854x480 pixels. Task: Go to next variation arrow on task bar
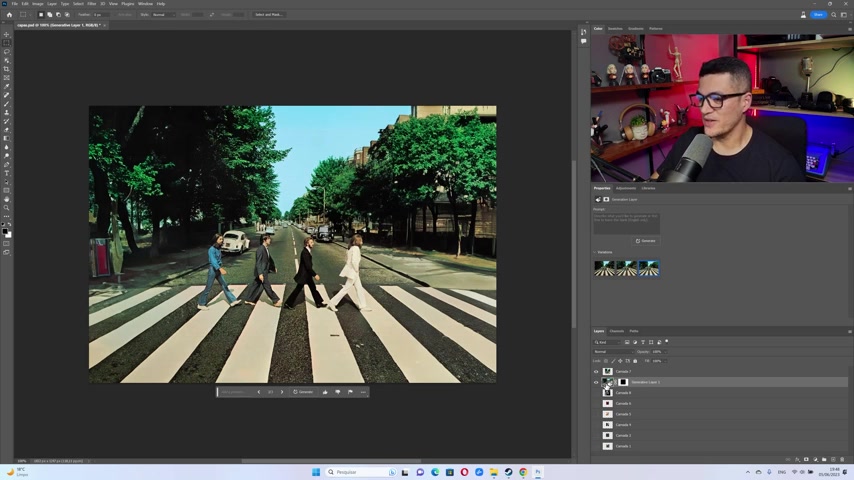click(x=282, y=392)
